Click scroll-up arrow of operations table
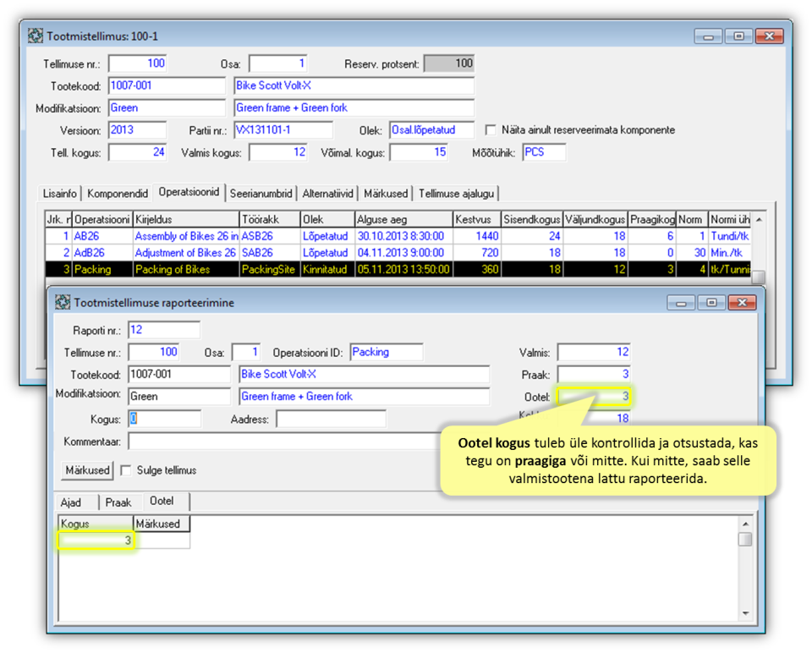The width and height of the screenshot is (812, 653). [x=759, y=220]
